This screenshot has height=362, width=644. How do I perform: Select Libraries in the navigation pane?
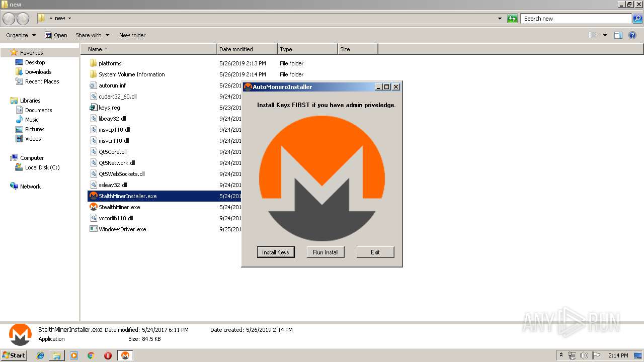pos(30,101)
